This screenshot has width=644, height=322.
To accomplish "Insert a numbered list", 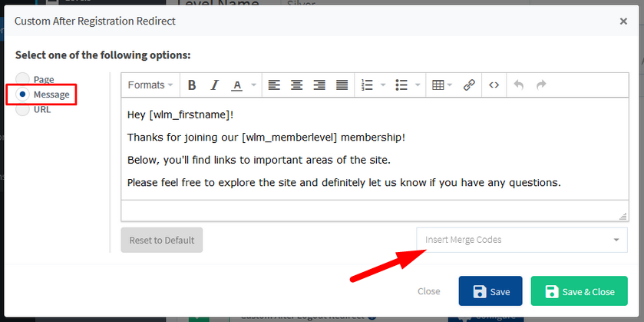I will click(367, 85).
